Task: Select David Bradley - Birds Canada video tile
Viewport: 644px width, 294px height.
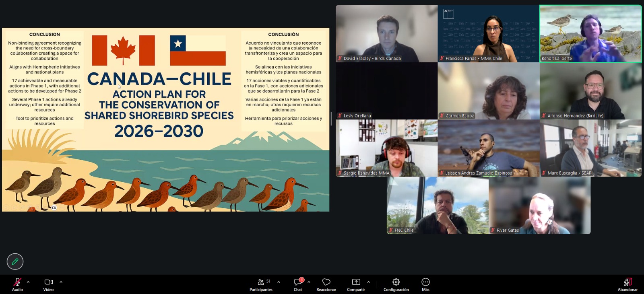Action: pyautogui.click(x=386, y=34)
